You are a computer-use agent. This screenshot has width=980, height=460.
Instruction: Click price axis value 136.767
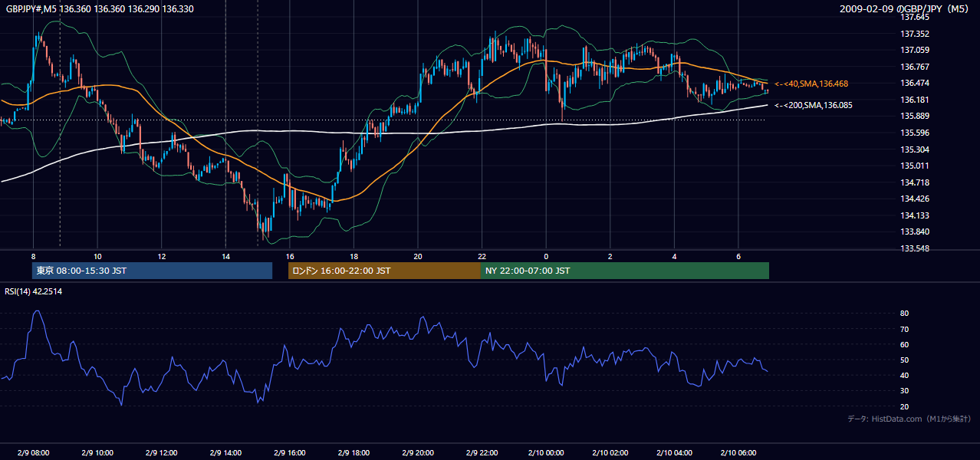click(915, 67)
